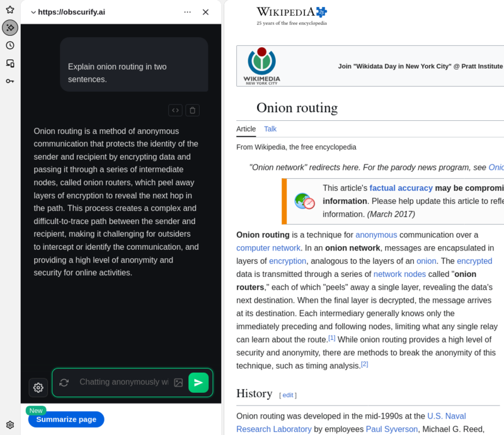
Task: Click citation reference [1]
Action: [331, 338]
